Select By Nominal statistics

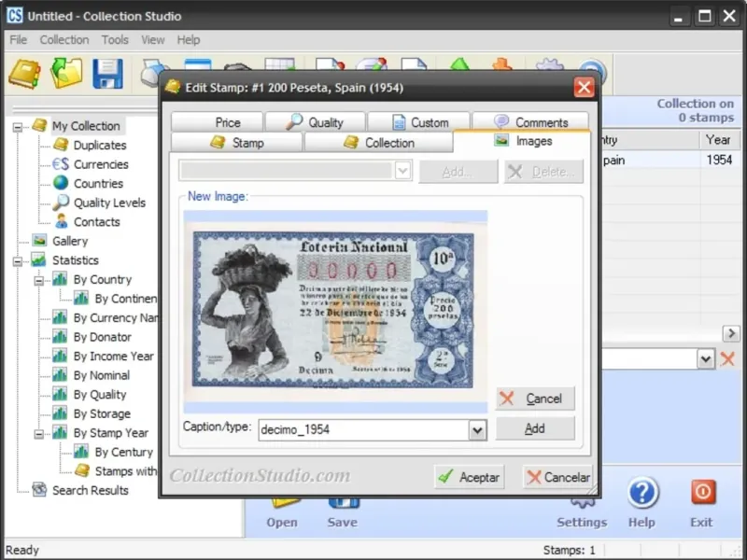click(101, 375)
